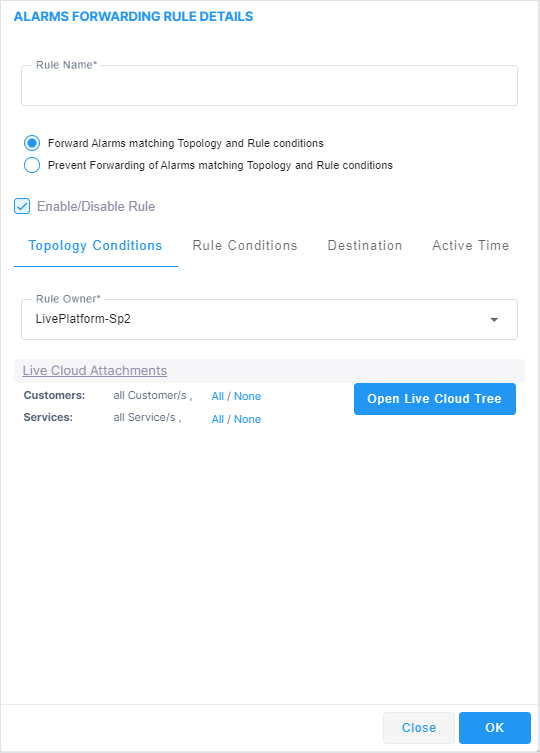Go to the Destination tab
This screenshot has width=540, height=753.
[365, 245]
